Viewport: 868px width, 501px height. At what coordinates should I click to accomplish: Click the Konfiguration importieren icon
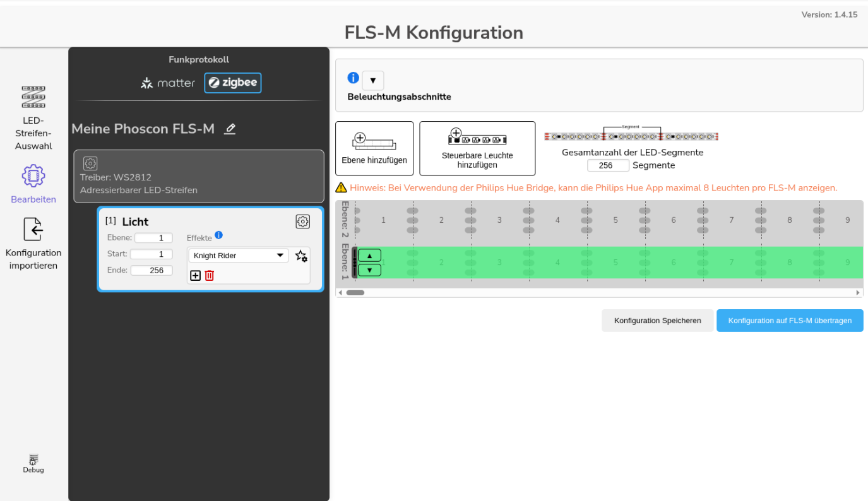33,228
